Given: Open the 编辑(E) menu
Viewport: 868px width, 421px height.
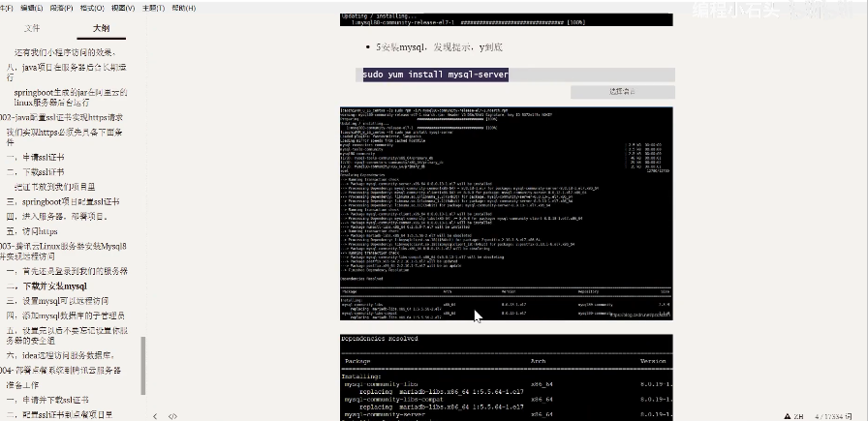Looking at the screenshot, I should point(31,9).
